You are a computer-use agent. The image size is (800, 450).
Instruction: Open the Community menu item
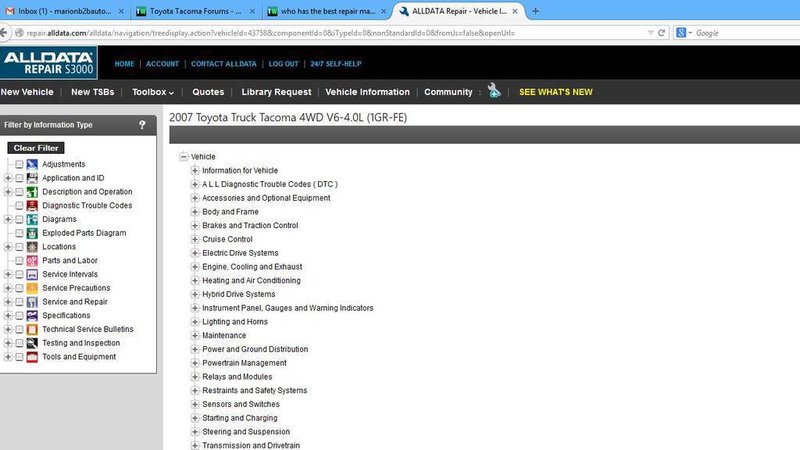[x=448, y=92]
